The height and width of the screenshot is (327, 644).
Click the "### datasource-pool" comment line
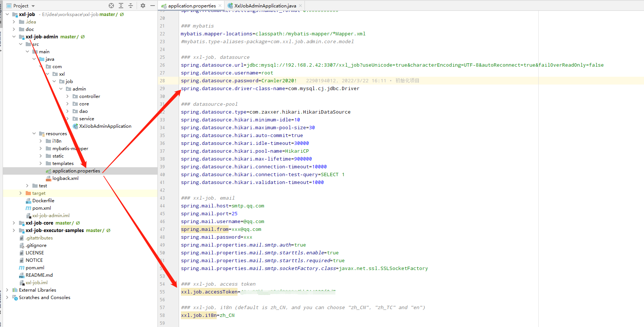[x=209, y=104]
